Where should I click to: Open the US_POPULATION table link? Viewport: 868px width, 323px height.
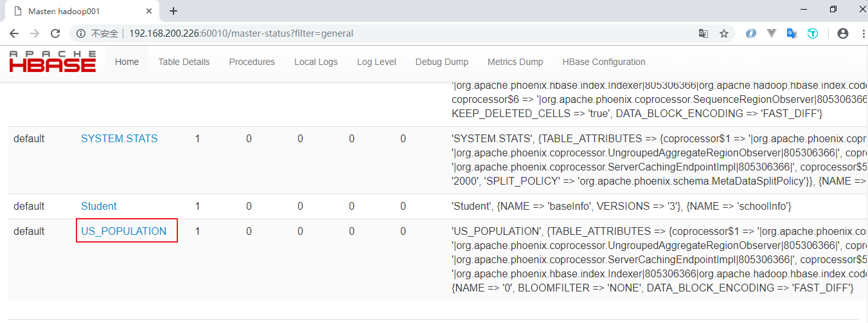[123, 231]
